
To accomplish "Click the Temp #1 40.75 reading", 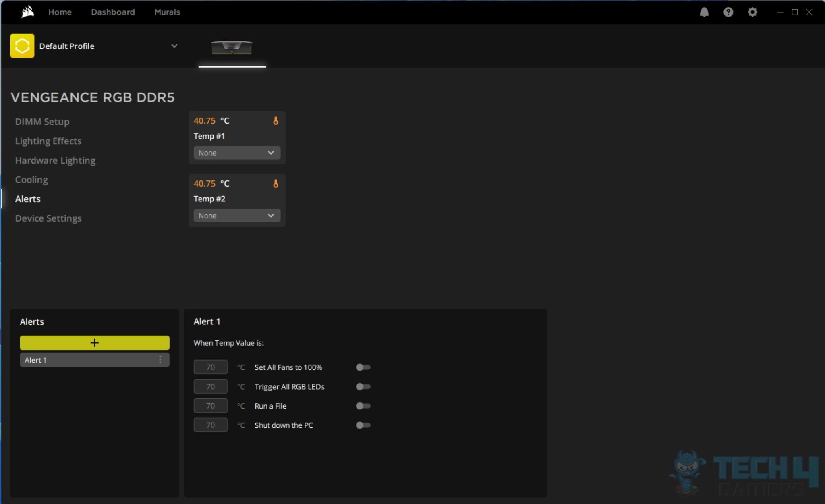I will (x=205, y=121).
